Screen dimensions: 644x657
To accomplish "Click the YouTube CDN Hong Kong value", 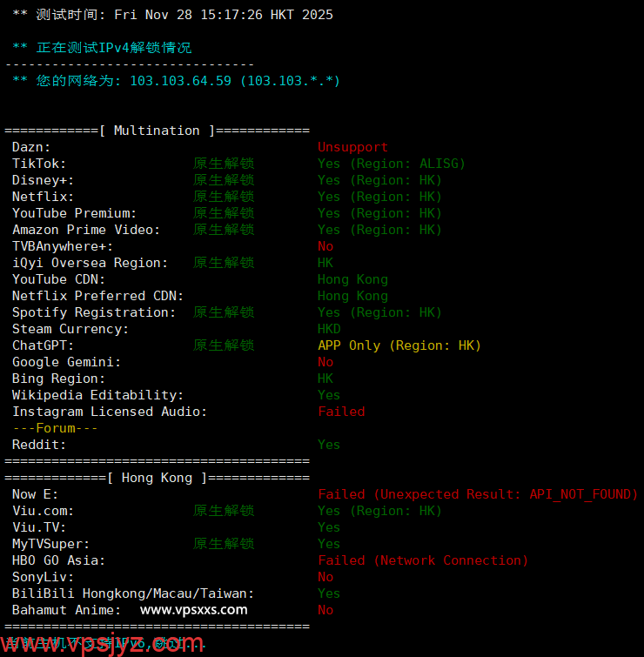I will pos(352,279).
